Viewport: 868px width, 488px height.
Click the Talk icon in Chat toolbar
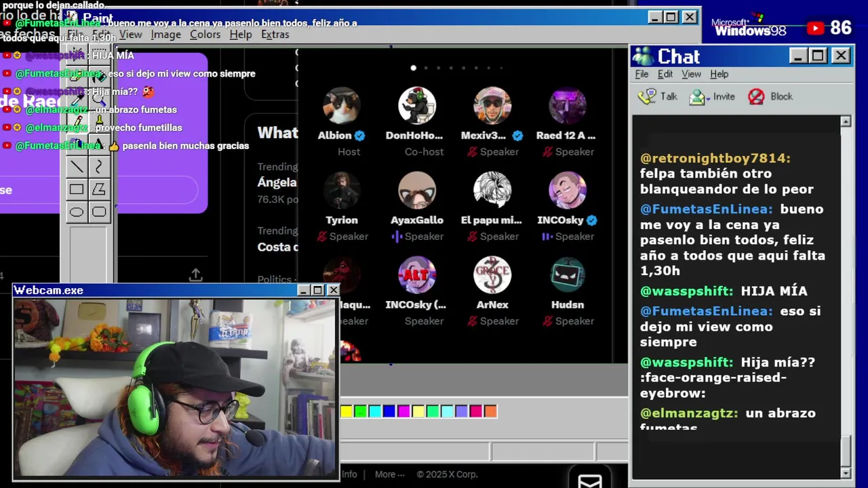tap(647, 96)
